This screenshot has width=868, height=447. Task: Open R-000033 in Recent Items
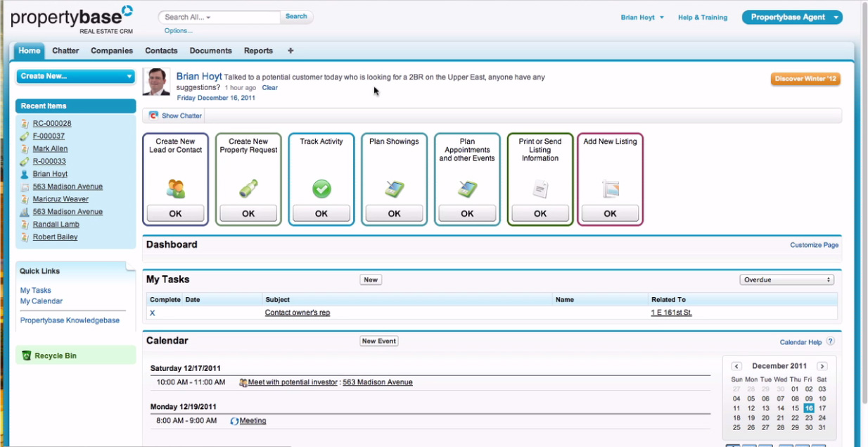point(49,162)
